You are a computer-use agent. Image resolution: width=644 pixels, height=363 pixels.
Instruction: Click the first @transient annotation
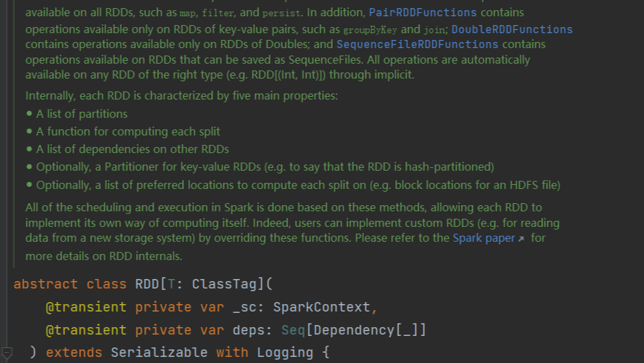point(85,307)
